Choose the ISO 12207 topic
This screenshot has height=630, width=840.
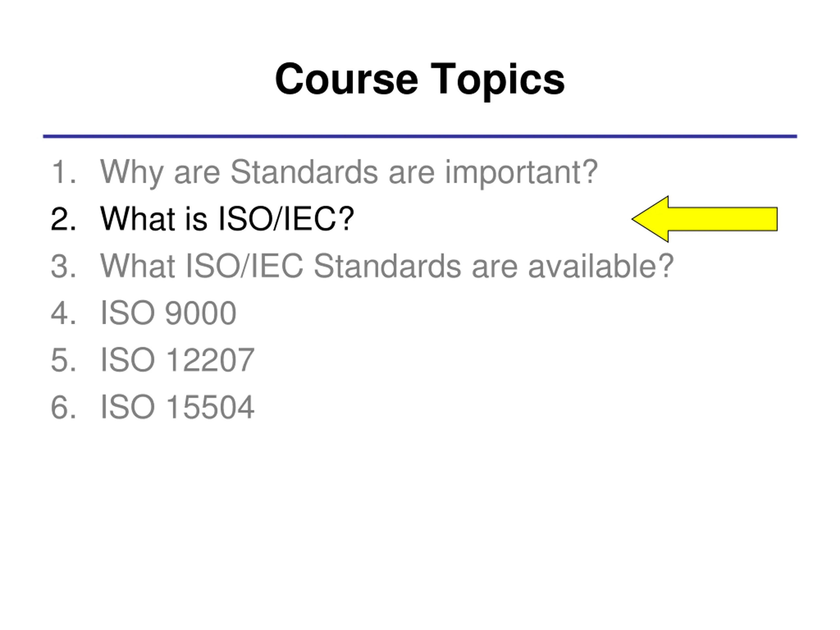[177, 360]
